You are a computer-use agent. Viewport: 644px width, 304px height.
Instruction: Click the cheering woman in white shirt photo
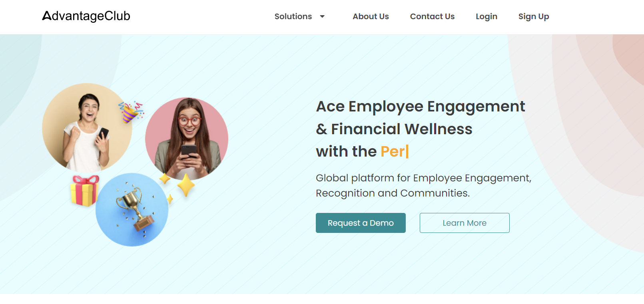coord(87,128)
